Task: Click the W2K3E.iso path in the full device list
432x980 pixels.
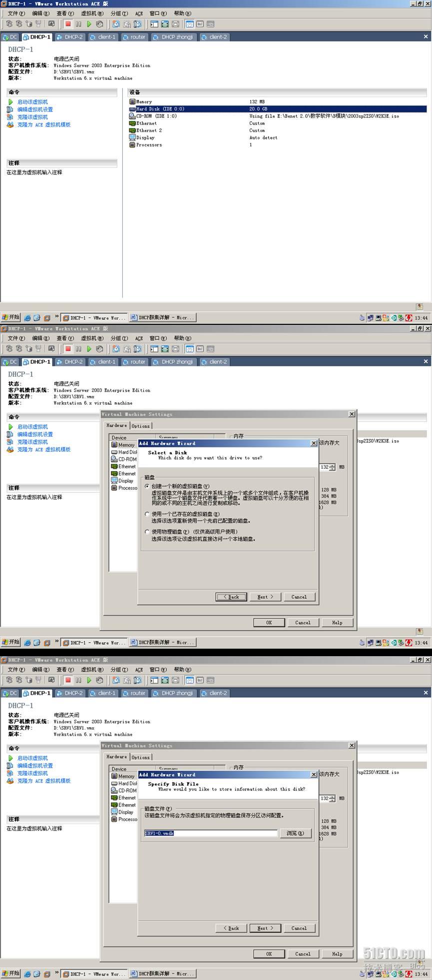Action: pyautogui.click(x=324, y=116)
